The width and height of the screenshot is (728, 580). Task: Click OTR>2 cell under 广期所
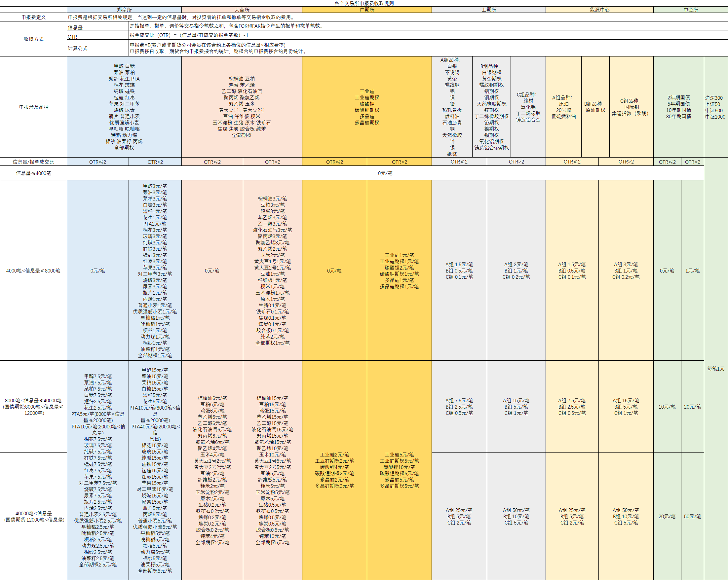[399, 162]
